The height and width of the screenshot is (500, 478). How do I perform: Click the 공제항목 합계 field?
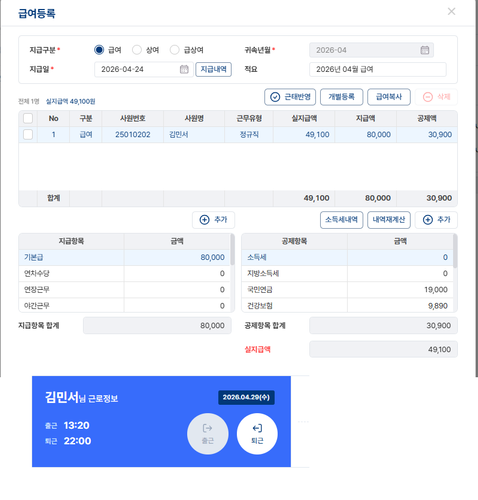click(x=383, y=326)
